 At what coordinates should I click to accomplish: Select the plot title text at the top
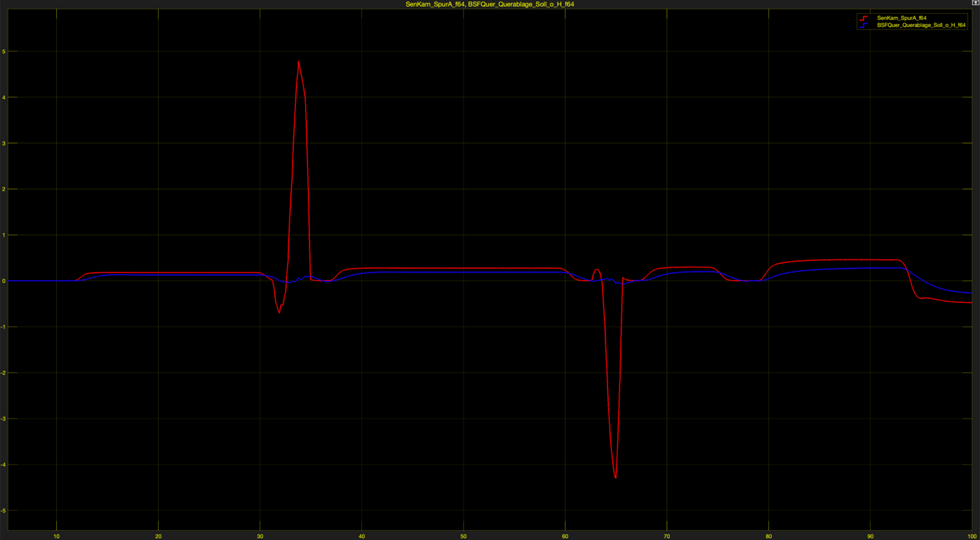point(489,4)
